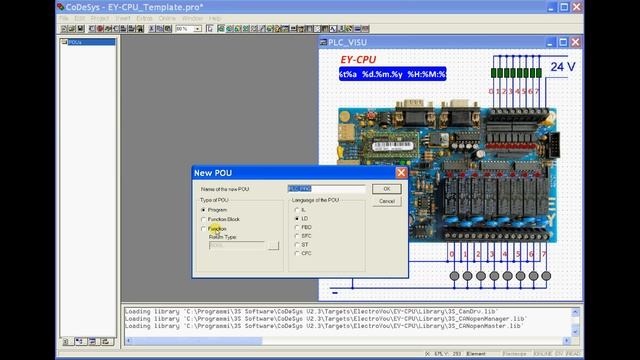The height and width of the screenshot is (360, 640).
Task: Click message window scroll down arrow
Action: pyautogui.click(x=576, y=331)
